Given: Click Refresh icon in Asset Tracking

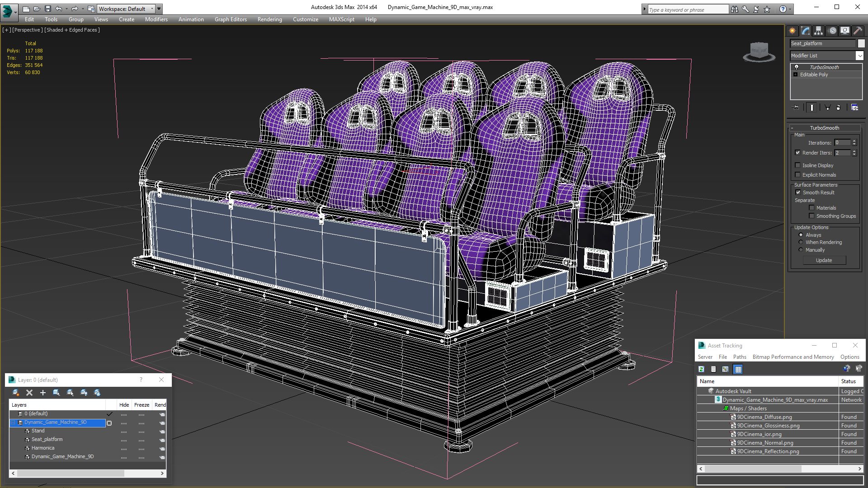Looking at the screenshot, I should 701,369.
